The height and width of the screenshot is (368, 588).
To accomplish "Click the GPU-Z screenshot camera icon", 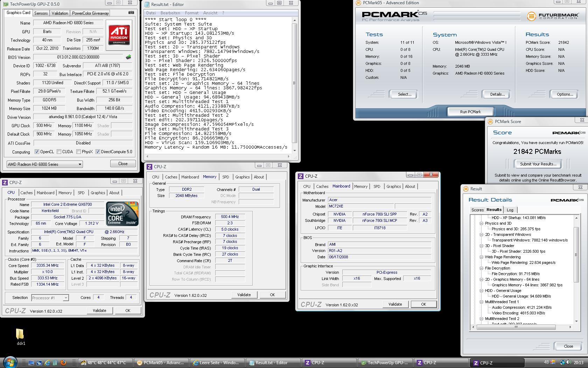I will (131, 13).
